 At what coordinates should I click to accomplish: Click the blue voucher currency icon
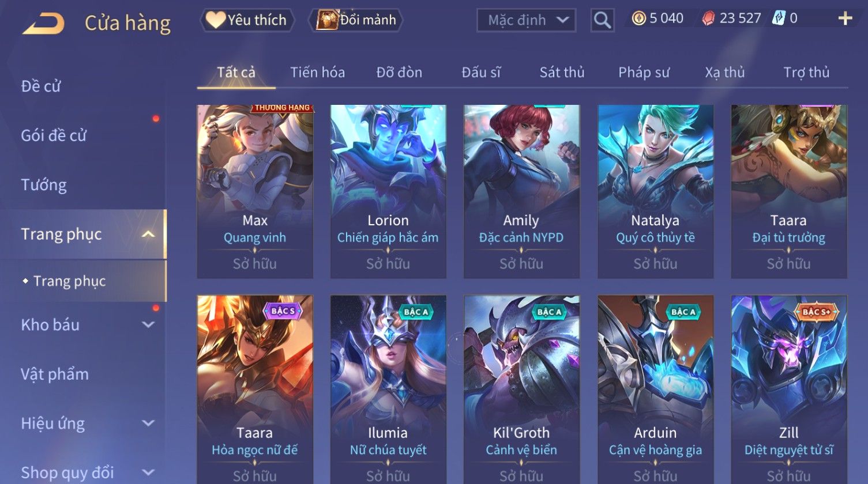point(779,18)
